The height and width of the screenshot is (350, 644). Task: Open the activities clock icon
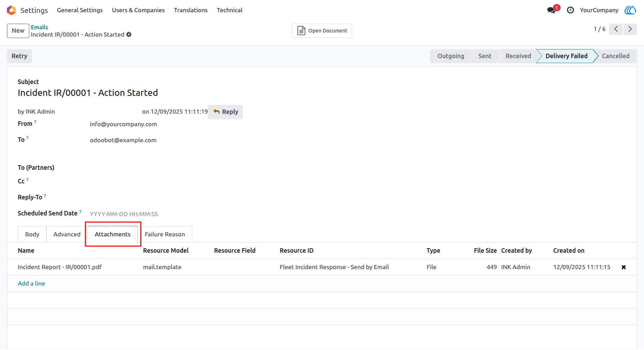tap(570, 10)
